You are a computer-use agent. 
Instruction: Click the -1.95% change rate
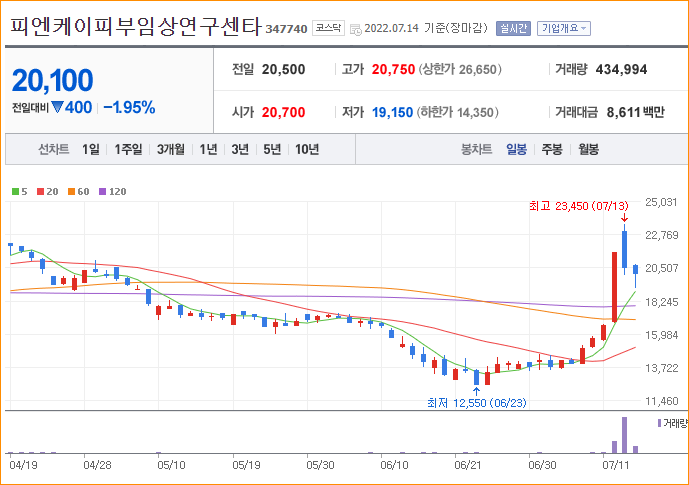pos(129,107)
